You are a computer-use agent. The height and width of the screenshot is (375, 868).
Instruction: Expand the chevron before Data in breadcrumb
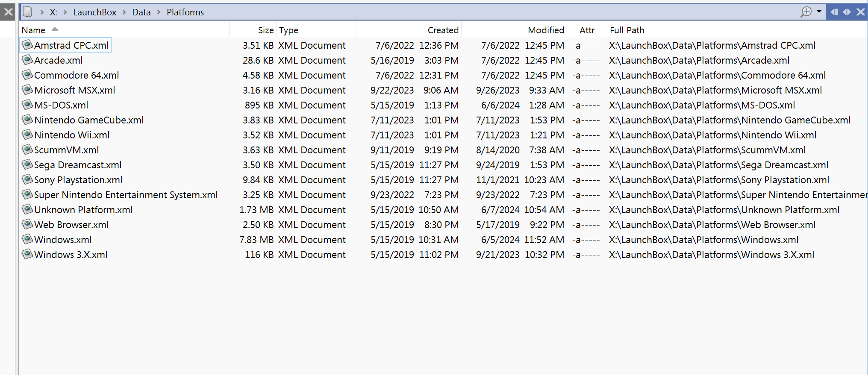124,12
